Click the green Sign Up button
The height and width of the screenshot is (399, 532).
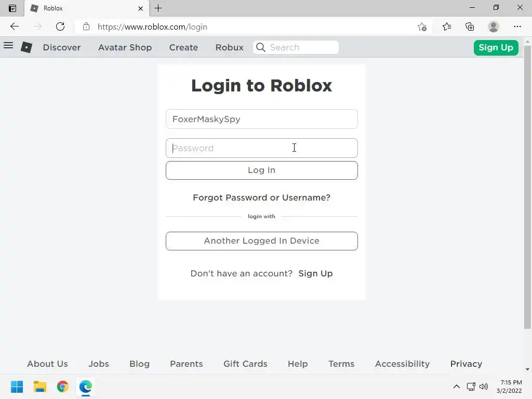coord(496,47)
